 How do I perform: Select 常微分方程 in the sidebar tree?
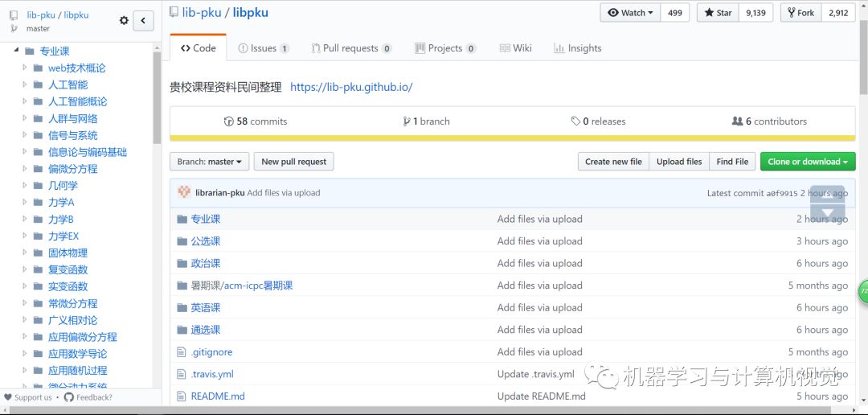(x=72, y=303)
